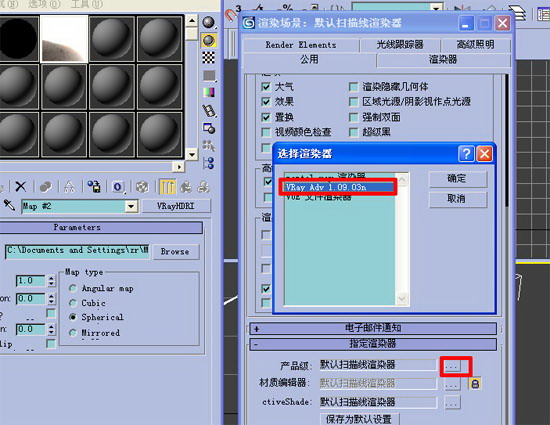
Task: Click the Reset Map X delete icon
Action: 21,187
